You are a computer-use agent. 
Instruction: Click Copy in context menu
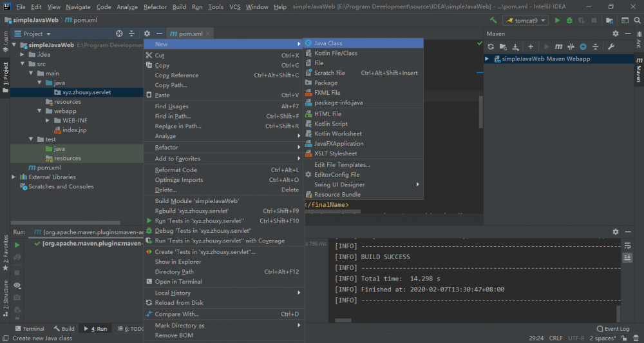point(224,65)
